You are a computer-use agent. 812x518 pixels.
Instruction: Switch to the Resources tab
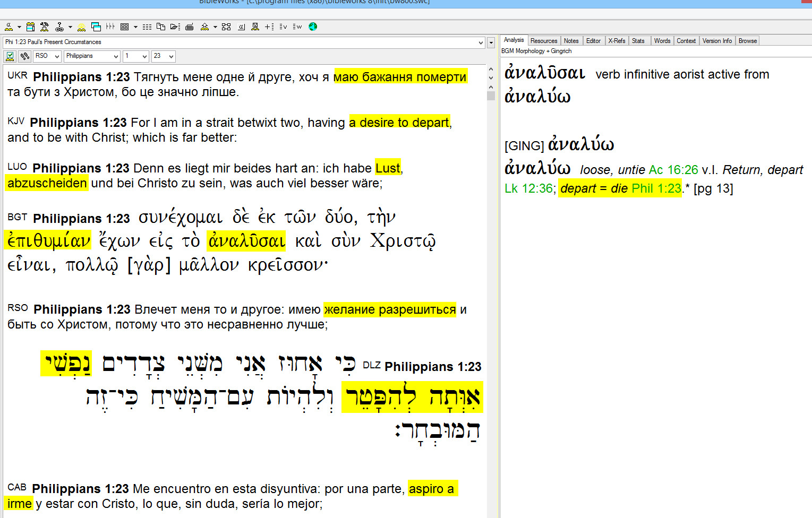[544, 41]
